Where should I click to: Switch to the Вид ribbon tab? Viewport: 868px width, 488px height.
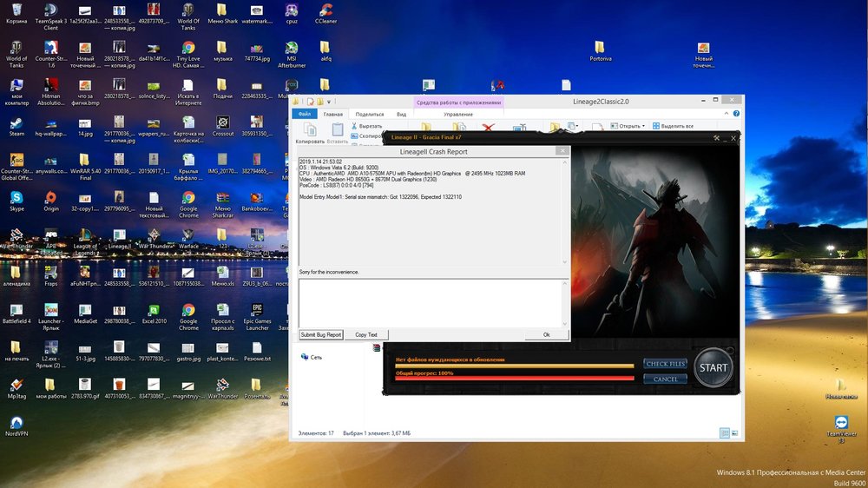[401, 114]
